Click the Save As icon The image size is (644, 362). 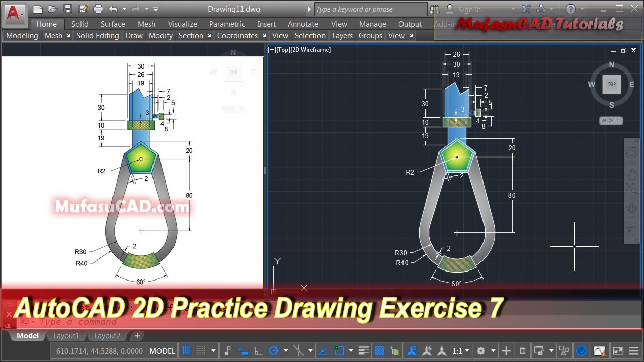(82, 9)
